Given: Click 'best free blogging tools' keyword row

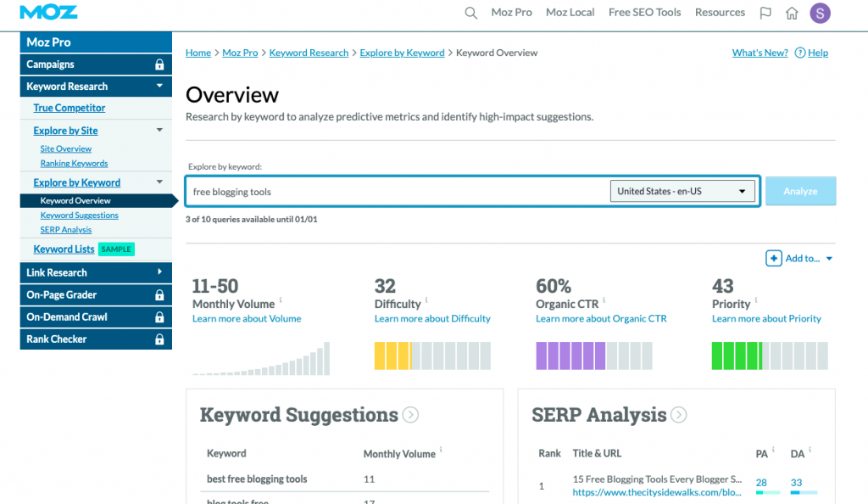Looking at the screenshot, I should click(x=345, y=479).
